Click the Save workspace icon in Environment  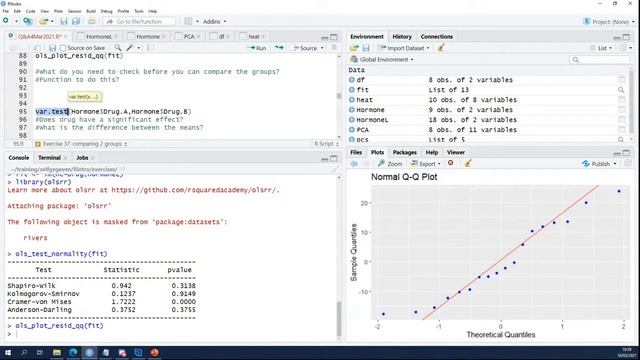pyautogui.click(x=366, y=48)
